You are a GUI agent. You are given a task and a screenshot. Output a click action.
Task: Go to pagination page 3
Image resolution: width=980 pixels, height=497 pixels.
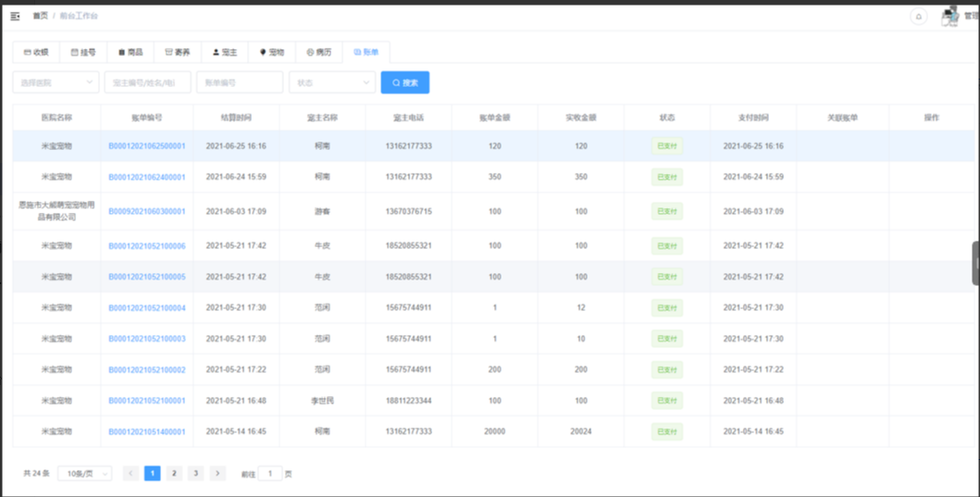[195, 473]
